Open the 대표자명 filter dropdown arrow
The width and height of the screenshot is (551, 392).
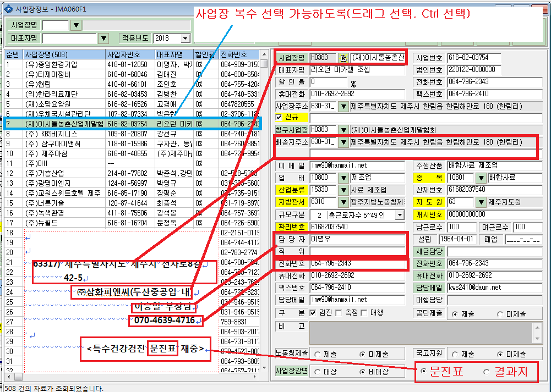[103, 38]
